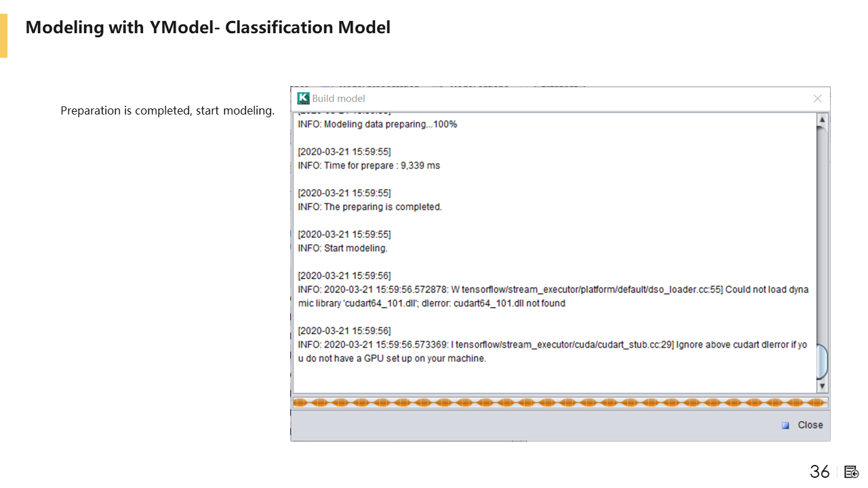Click the log scrollbar up arrow
Screen dimensions: 868x488
click(x=822, y=119)
